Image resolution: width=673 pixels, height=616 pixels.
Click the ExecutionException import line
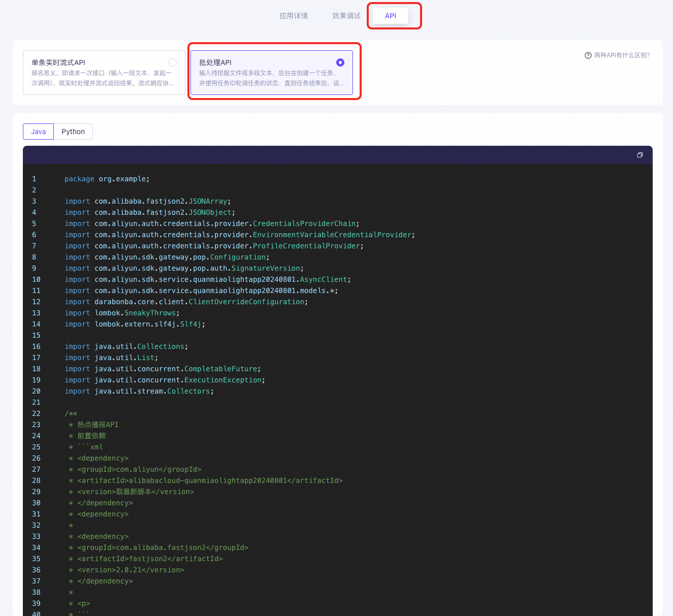pyautogui.click(x=165, y=380)
